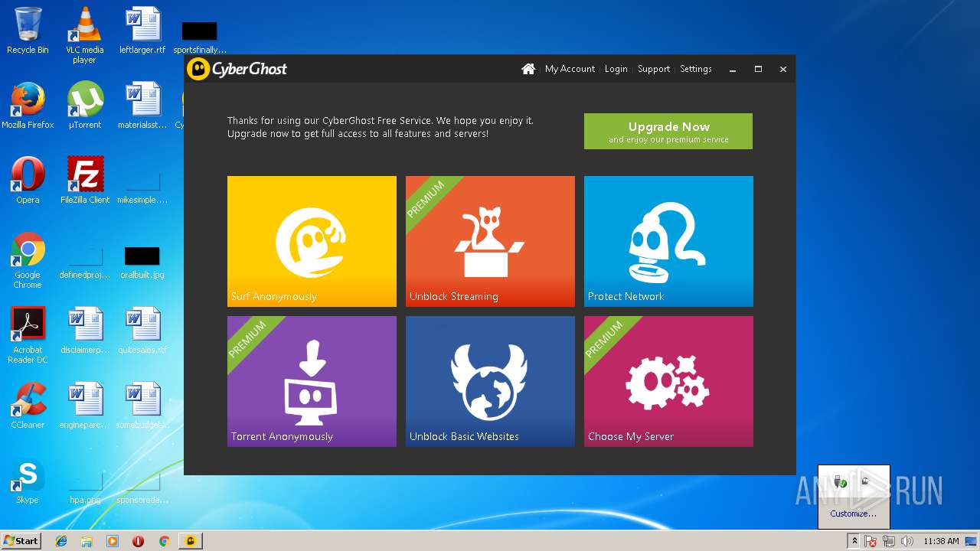Switch to CyberGhost taskbar button
Image resolution: width=980 pixels, height=551 pixels.
point(191,541)
